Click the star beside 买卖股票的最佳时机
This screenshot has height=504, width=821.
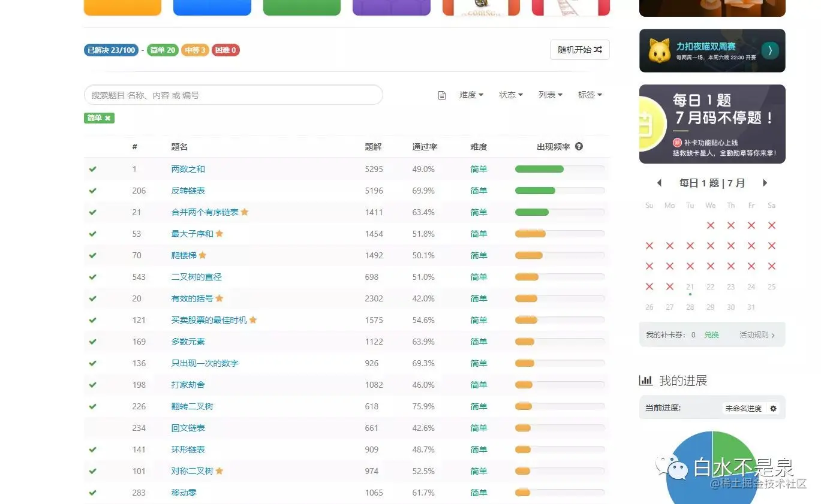(253, 320)
